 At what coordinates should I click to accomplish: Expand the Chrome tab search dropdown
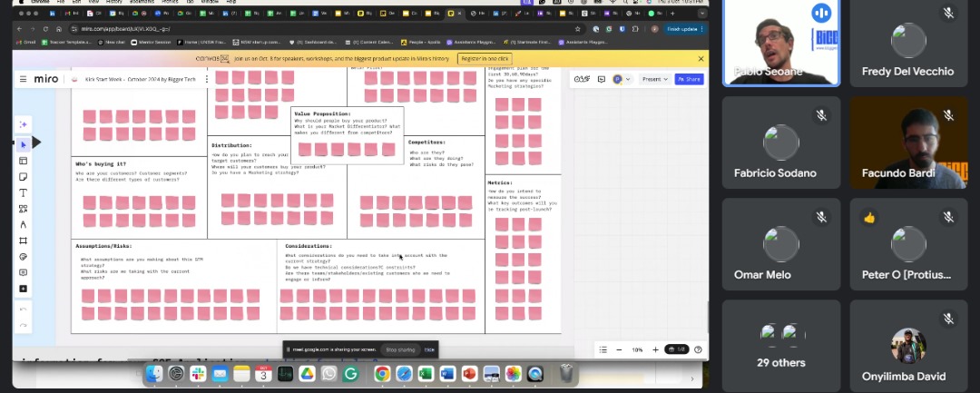[x=701, y=13]
